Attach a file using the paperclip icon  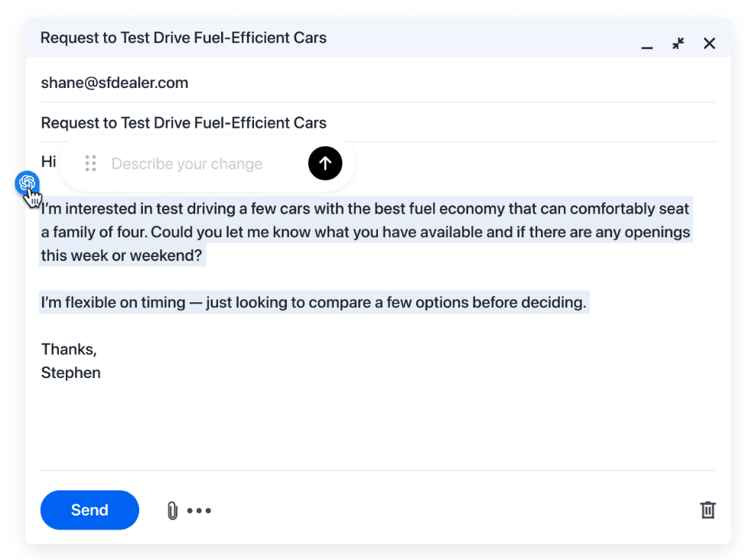point(172,510)
